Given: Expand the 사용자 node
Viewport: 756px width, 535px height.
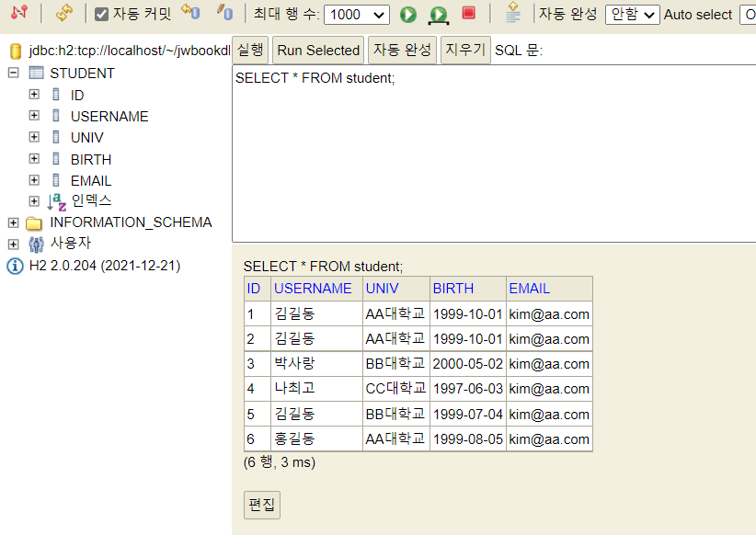Looking at the screenshot, I should [14, 245].
